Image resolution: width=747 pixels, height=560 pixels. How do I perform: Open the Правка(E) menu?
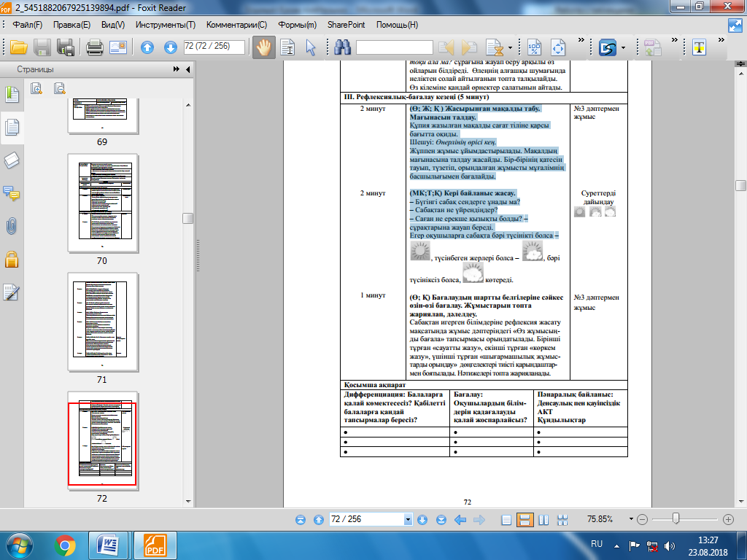click(x=71, y=25)
